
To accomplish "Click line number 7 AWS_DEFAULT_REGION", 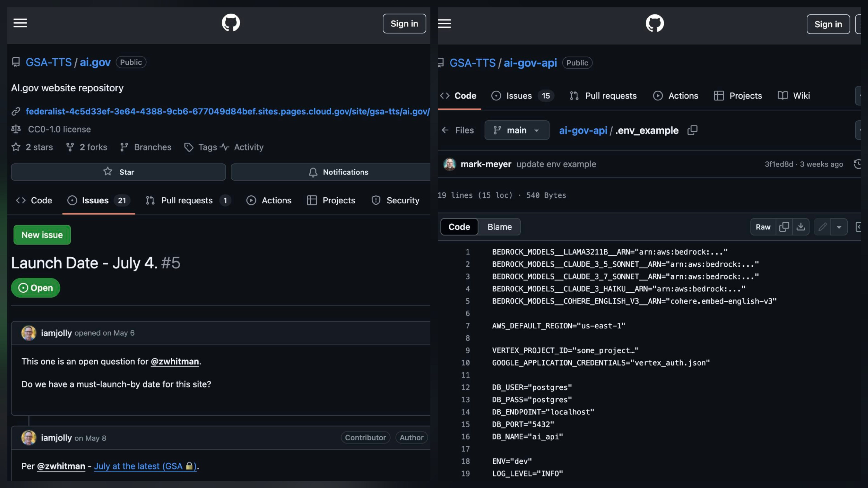I will (468, 326).
